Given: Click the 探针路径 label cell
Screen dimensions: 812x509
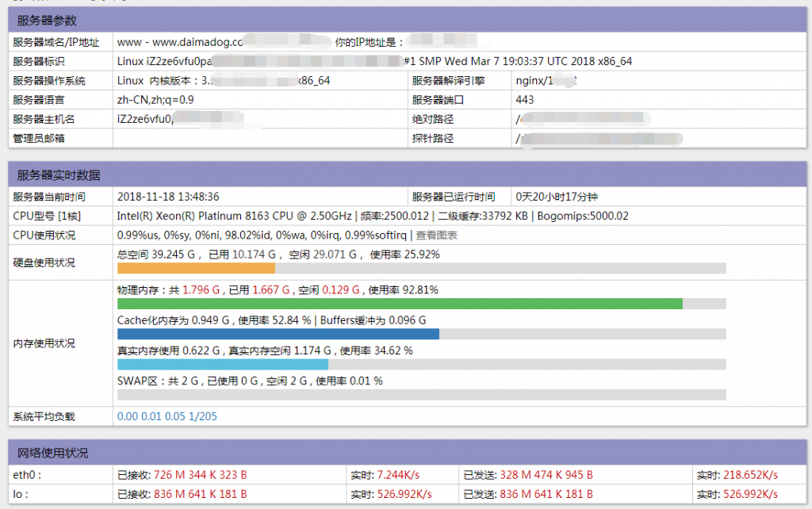Looking at the screenshot, I should [x=459, y=138].
